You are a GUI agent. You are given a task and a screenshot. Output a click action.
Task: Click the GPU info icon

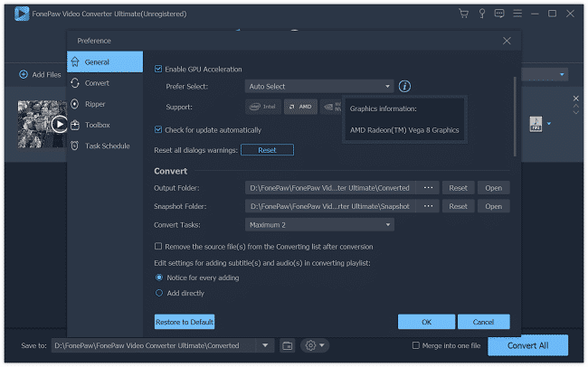tap(404, 87)
